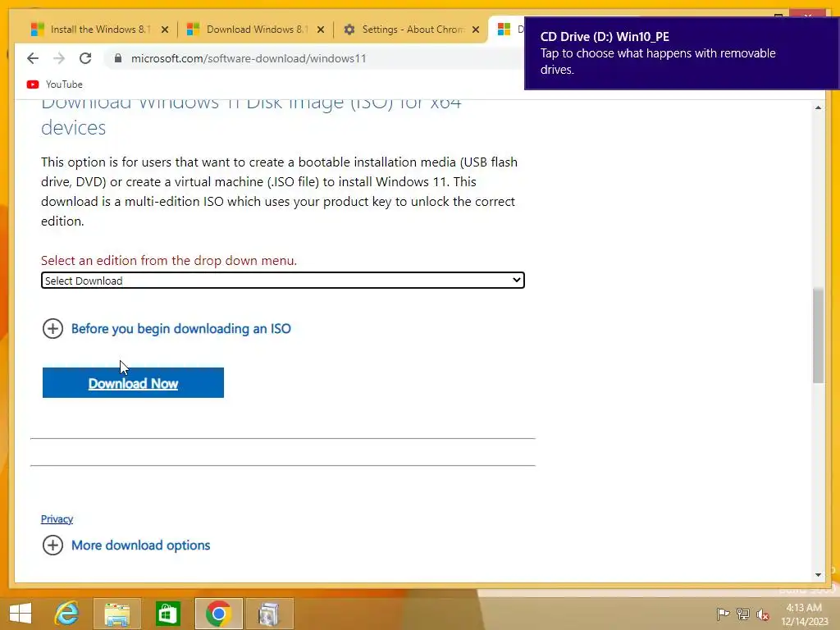Click the padlock icon in the address bar
Screen dimensions: 840x630
118,58
